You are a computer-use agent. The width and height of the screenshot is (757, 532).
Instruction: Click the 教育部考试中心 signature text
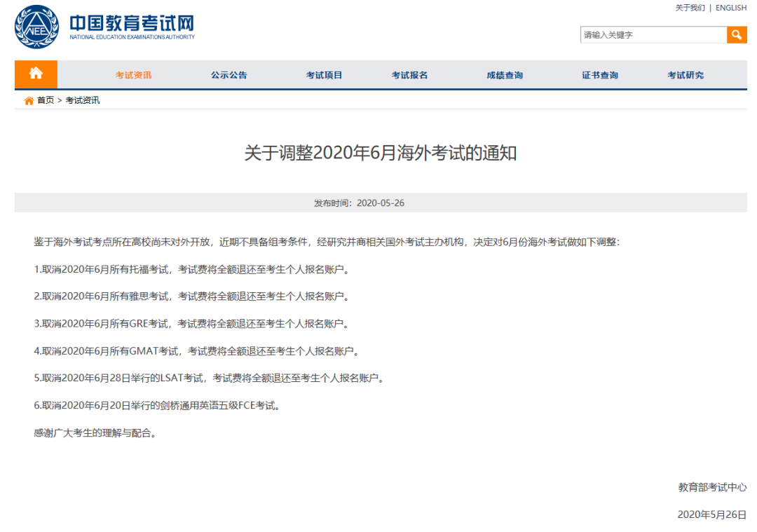[x=712, y=487]
